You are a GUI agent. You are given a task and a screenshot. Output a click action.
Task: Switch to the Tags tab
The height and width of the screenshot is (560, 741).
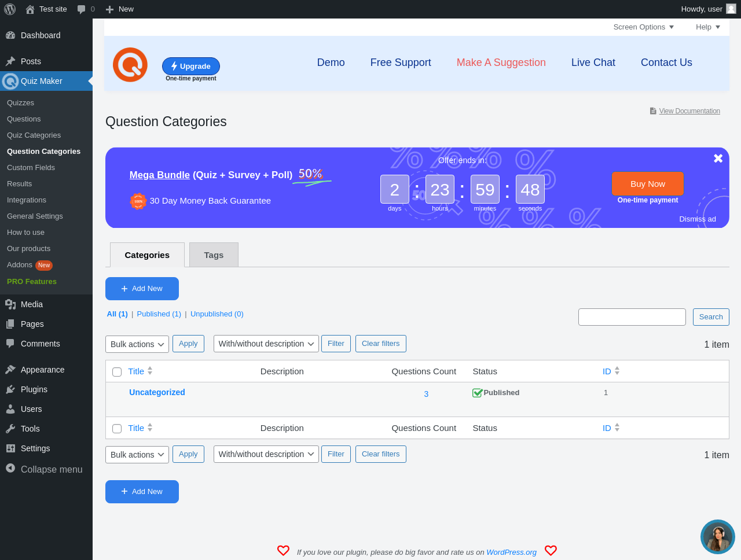[x=214, y=255]
